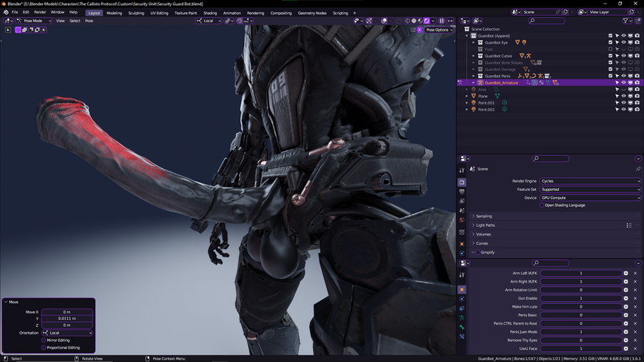Switch to the Sculpting workspace tab

tap(136, 13)
